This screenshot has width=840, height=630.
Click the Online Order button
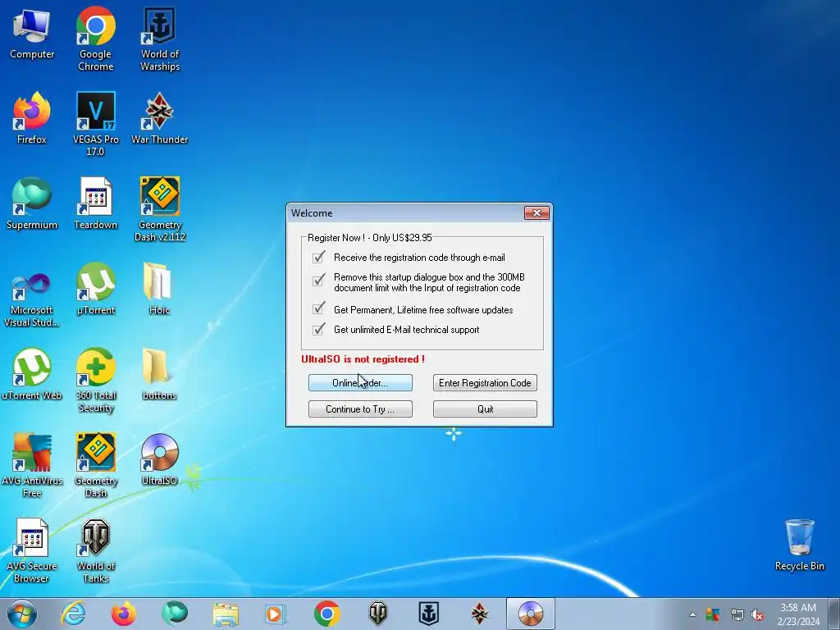[360, 382]
